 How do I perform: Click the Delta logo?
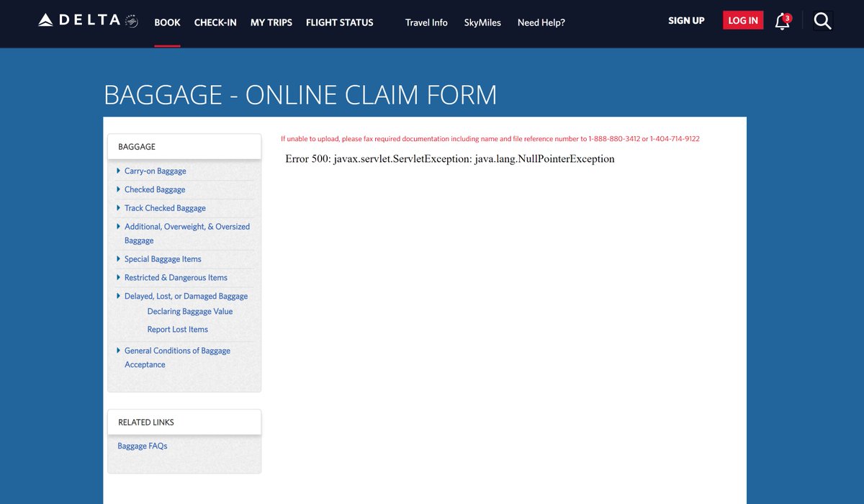tap(88, 21)
